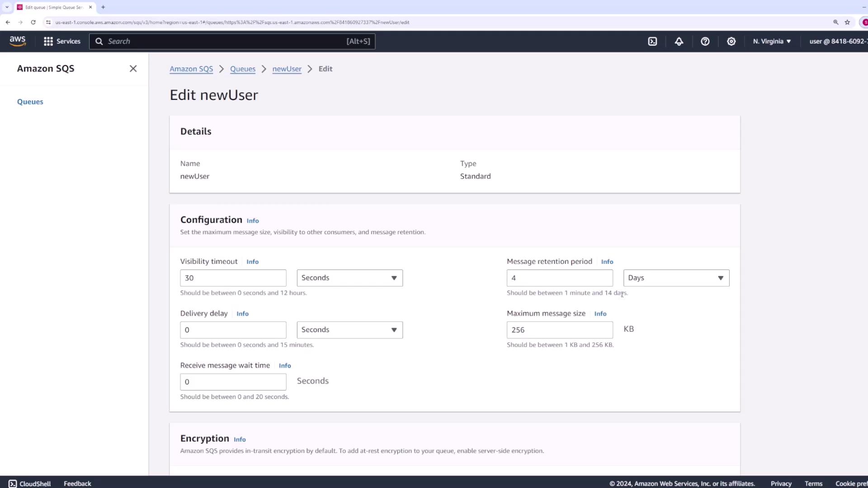Bookmark the page with the star icon

tap(847, 22)
